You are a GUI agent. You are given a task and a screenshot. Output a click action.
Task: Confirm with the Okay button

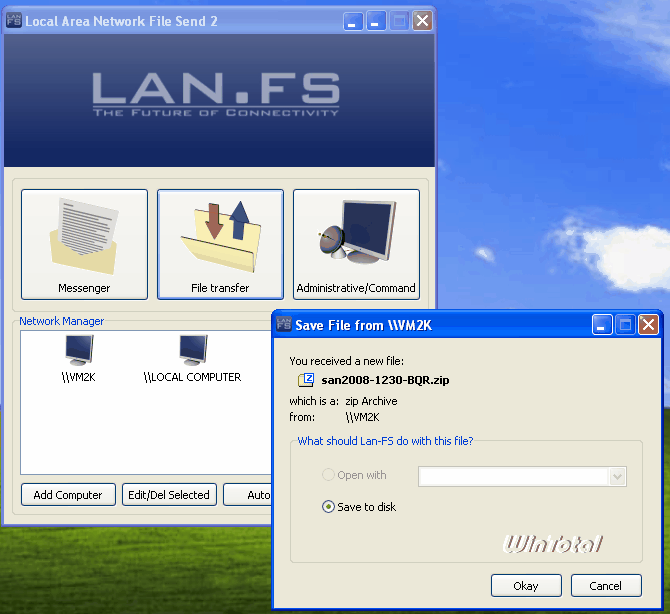[526, 585]
